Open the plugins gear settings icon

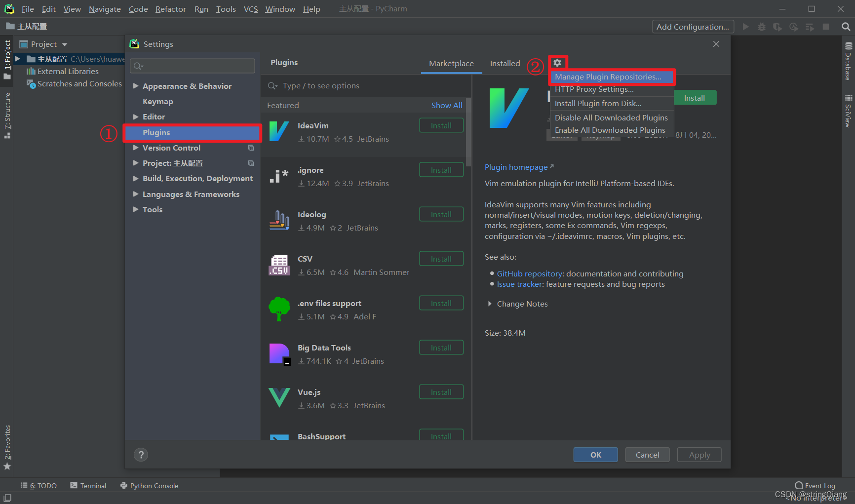[557, 63]
